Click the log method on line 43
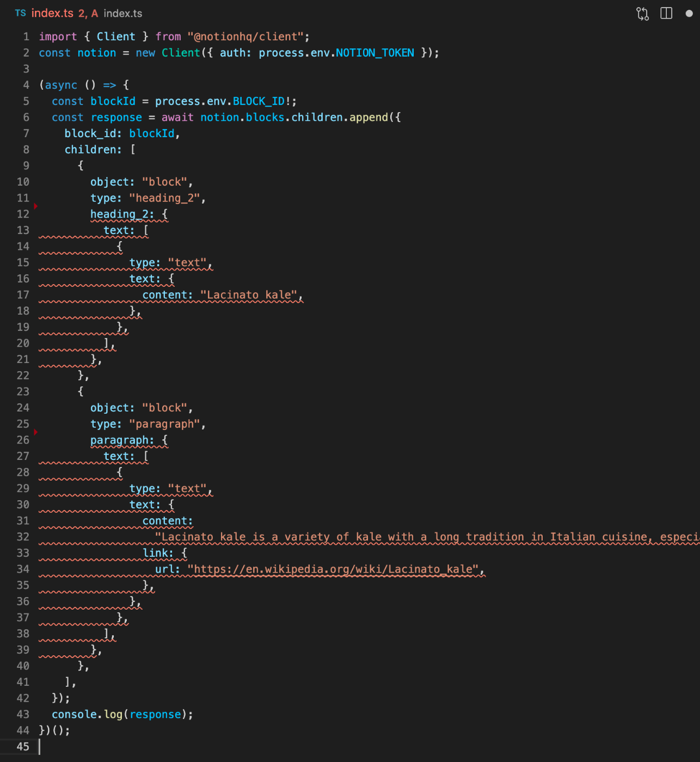 (113, 715)
